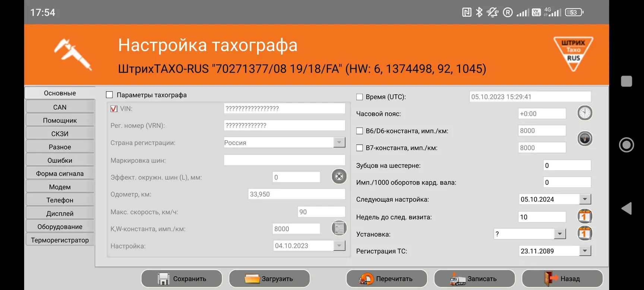
Task: Switch to the Разное tab
Action: tap(60, 147)
